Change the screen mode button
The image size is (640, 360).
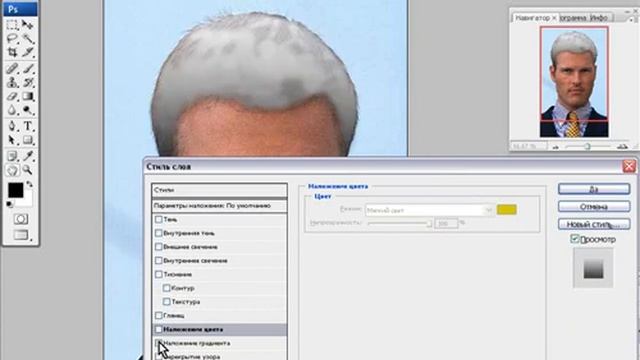[21, 235]
